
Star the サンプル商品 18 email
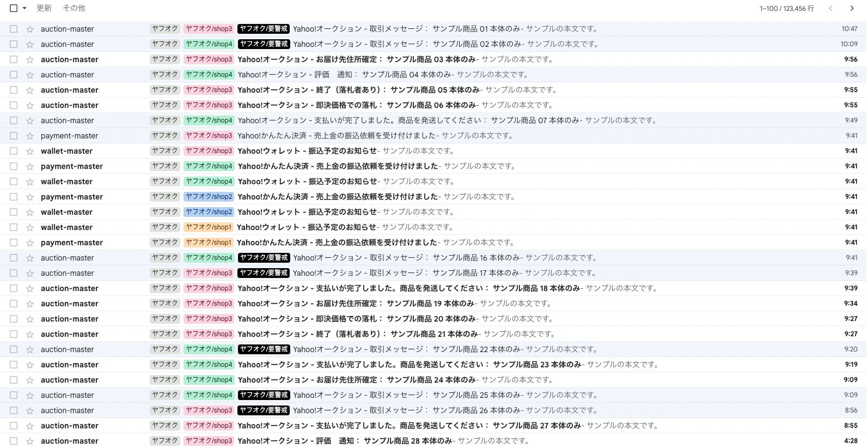tap(30, 288)
